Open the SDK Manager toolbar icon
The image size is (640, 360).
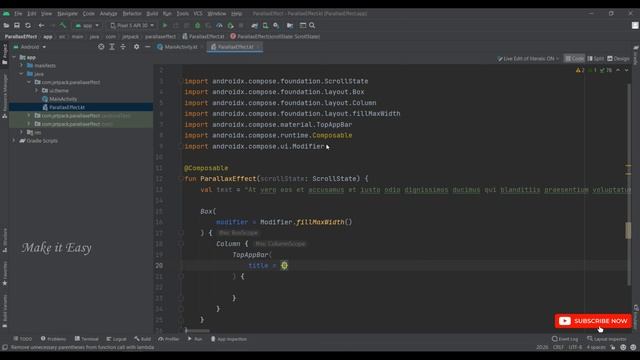(x=276, y=25)
